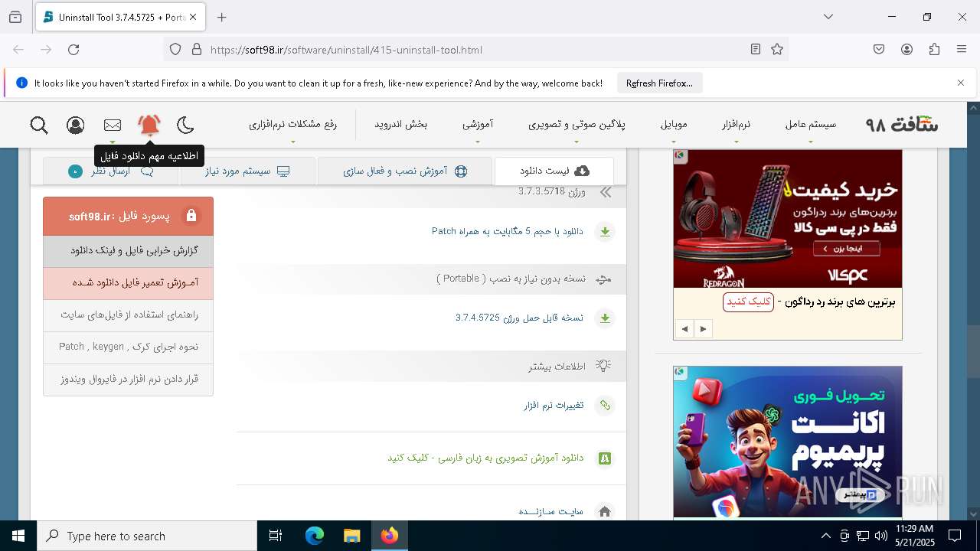This screenshot has height=551, width=980.
Task: Click the download icon beside the 5 MB Patch link
Action: [x=605, y=232]
